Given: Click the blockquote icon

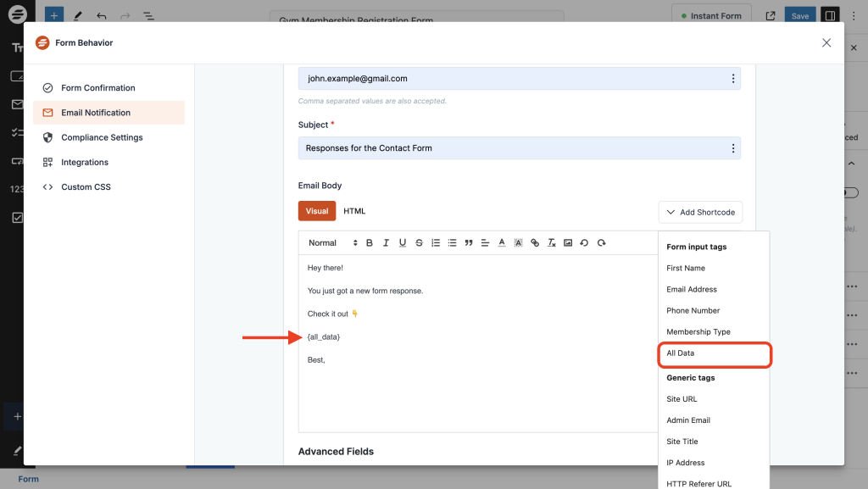Looking at the screenshot, I should click(469, 243).
